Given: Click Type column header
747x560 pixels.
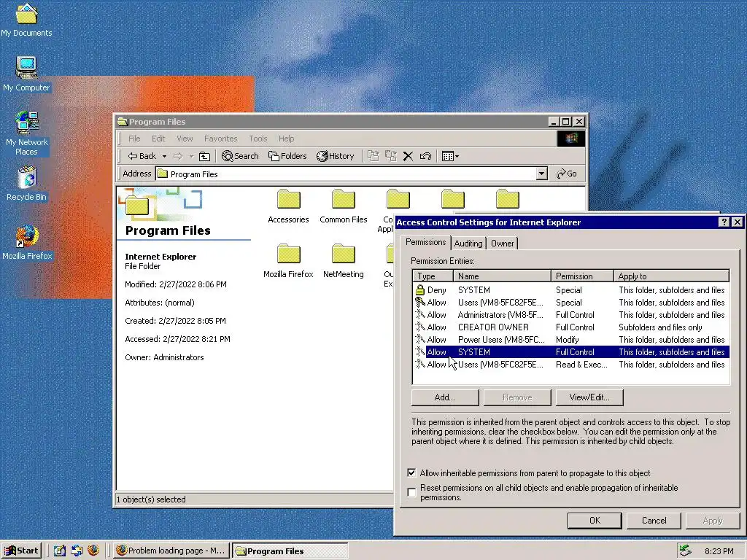Looking at the screenshot, I should pos(433,276).
